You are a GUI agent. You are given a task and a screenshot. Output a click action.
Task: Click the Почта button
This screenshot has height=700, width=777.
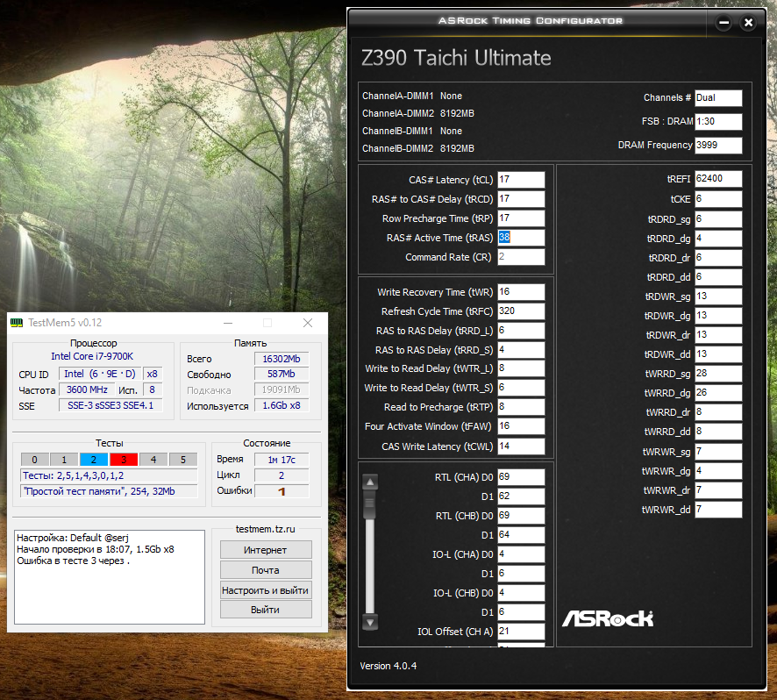pos(266,570)
